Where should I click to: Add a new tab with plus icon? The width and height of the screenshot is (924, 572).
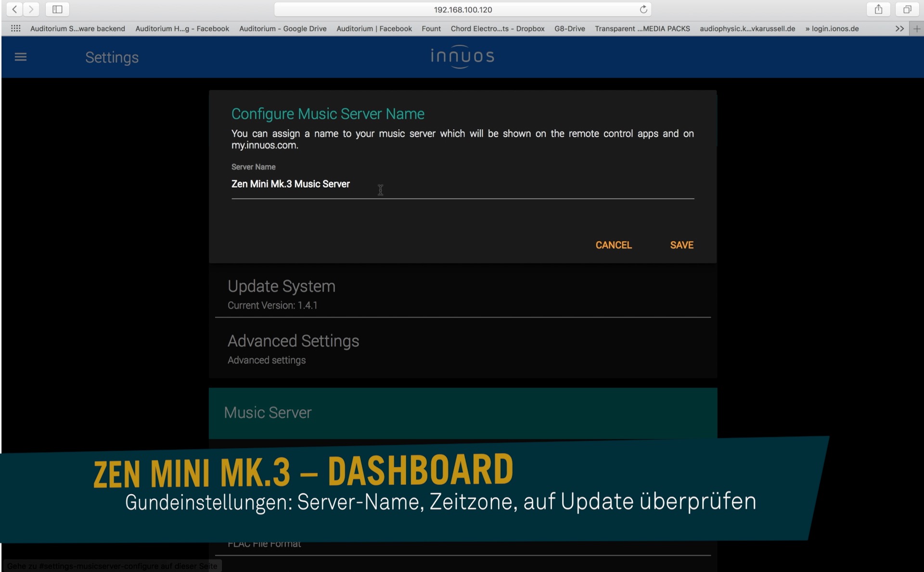[917, 28]
